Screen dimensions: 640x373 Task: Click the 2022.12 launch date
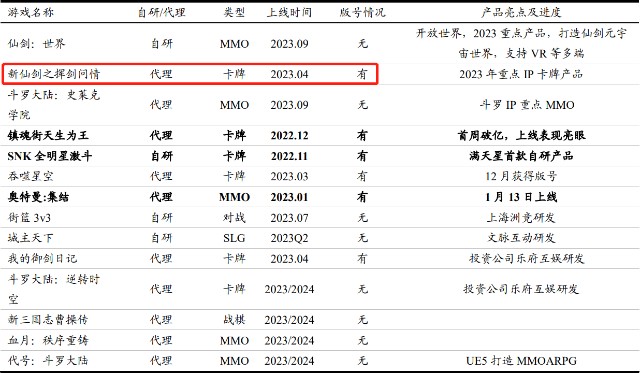coord(289,135)
